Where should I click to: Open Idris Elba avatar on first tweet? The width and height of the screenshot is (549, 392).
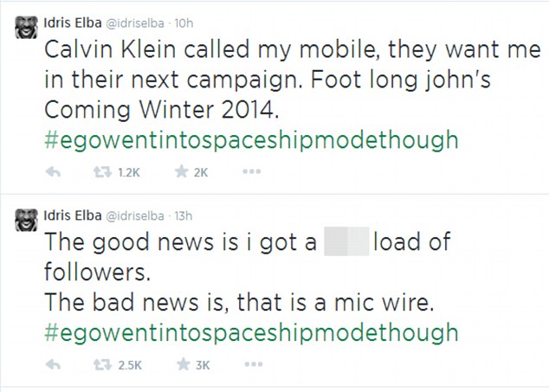[26, 27]
